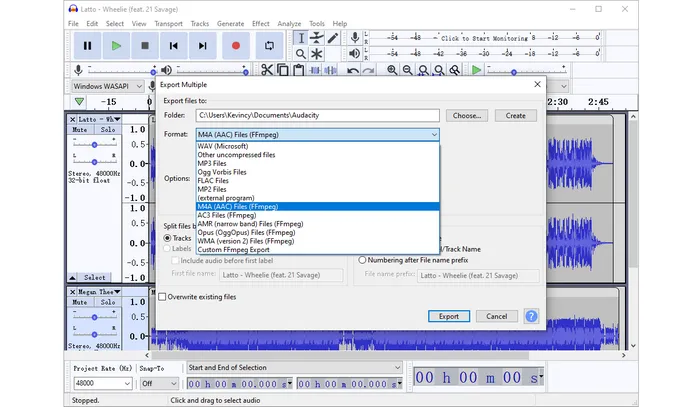Skip to end of the project

pyautogui.click(x=202, y=46)
